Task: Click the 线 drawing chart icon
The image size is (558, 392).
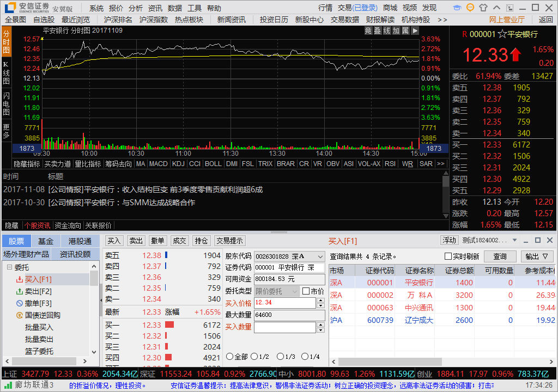Action: tap(387, 31)
